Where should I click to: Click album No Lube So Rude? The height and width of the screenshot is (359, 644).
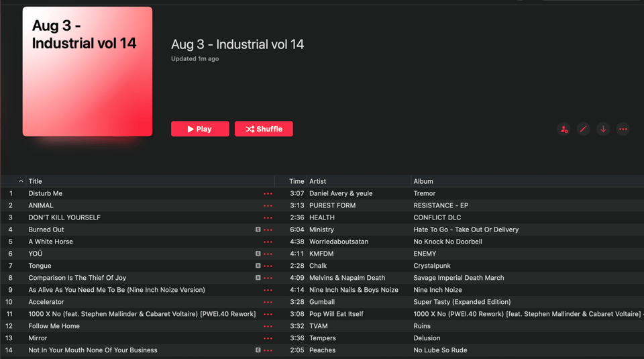pyautogui.click(x=440, y=350)
